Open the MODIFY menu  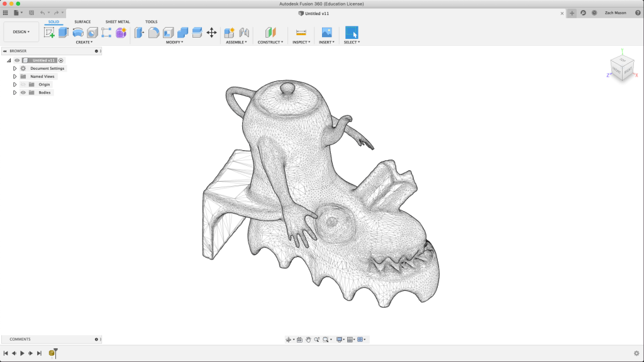click(174, 42)
